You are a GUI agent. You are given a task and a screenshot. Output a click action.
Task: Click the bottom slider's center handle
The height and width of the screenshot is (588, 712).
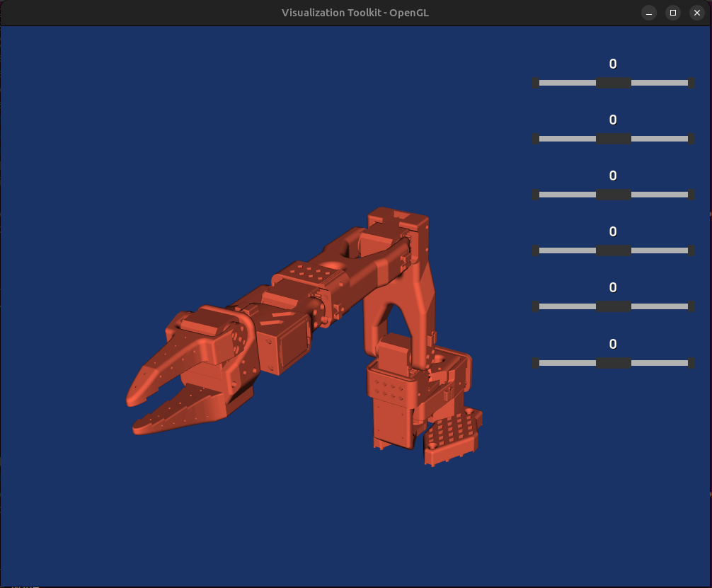click(x=613, y=363)
